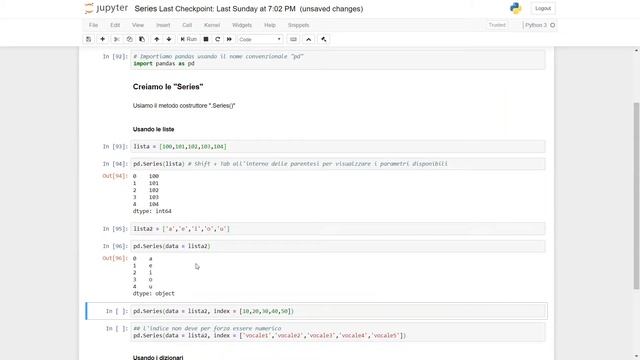Open the Insert menu
Screen dimensions: 640x360
[x=163, y=25]
